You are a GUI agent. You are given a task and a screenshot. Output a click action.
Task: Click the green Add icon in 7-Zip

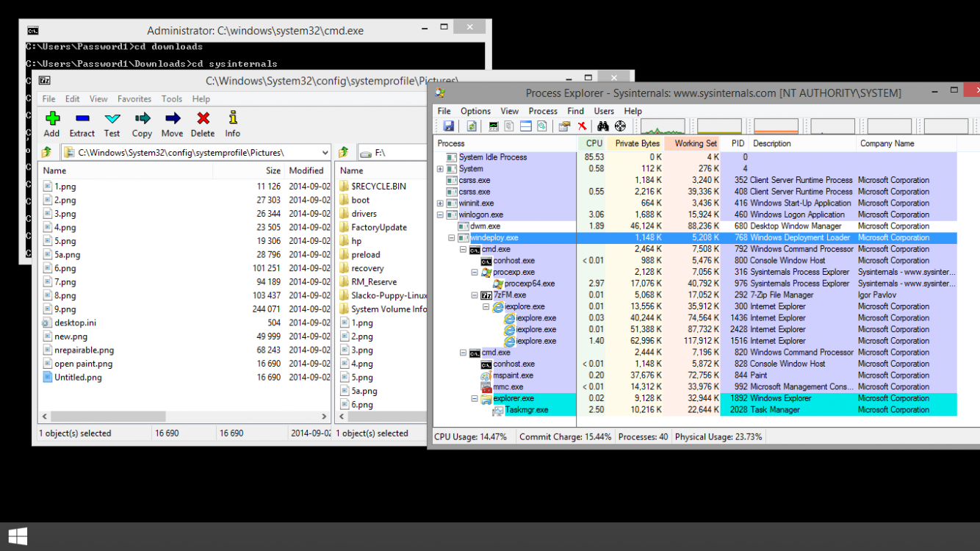coord(52,118)
